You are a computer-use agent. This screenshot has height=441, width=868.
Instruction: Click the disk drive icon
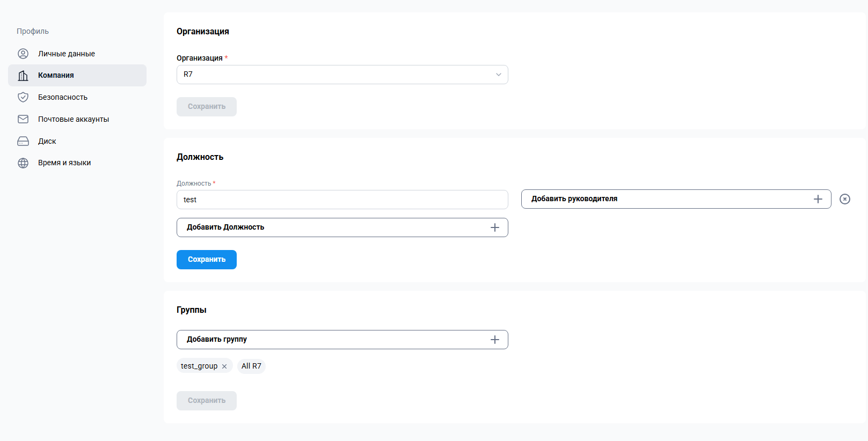(x=23, y=141)
